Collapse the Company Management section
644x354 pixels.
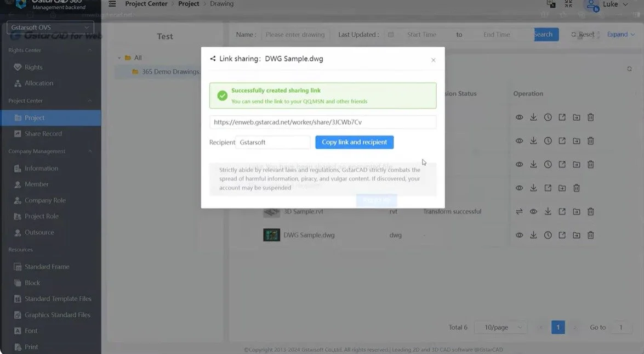coord(89,151)
